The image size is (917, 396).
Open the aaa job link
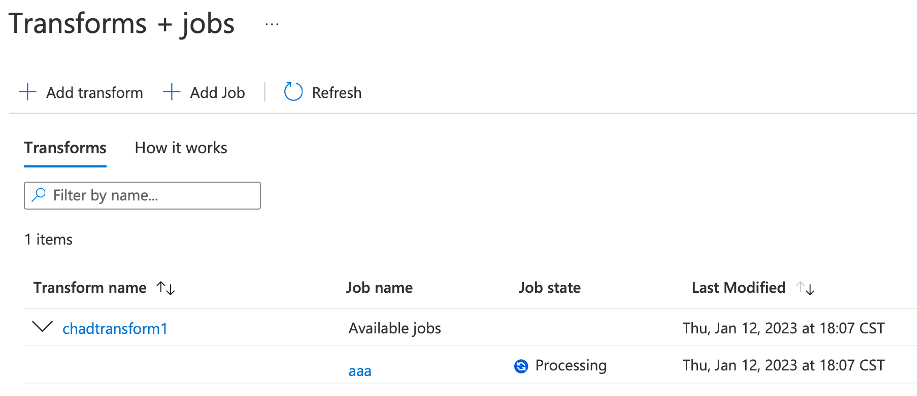point(360,371)
